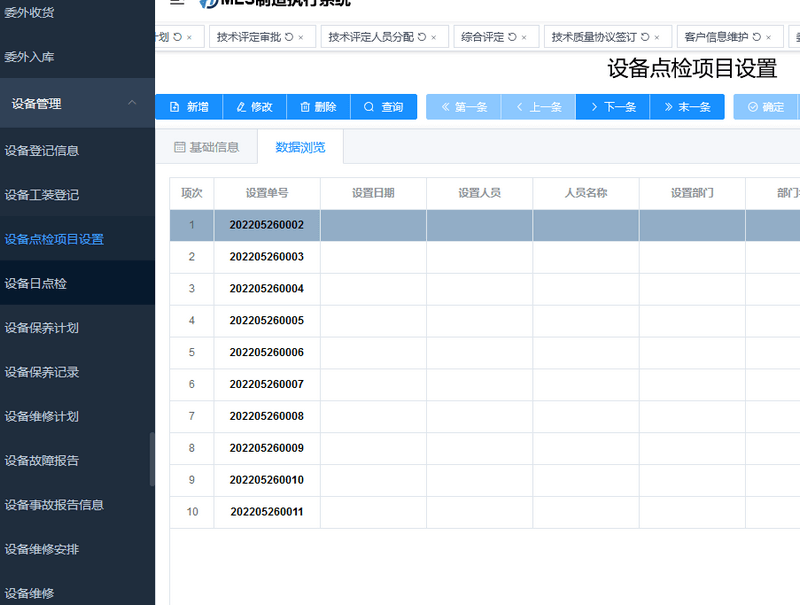Close the 客户信息维护 tab

click(768, 37)
